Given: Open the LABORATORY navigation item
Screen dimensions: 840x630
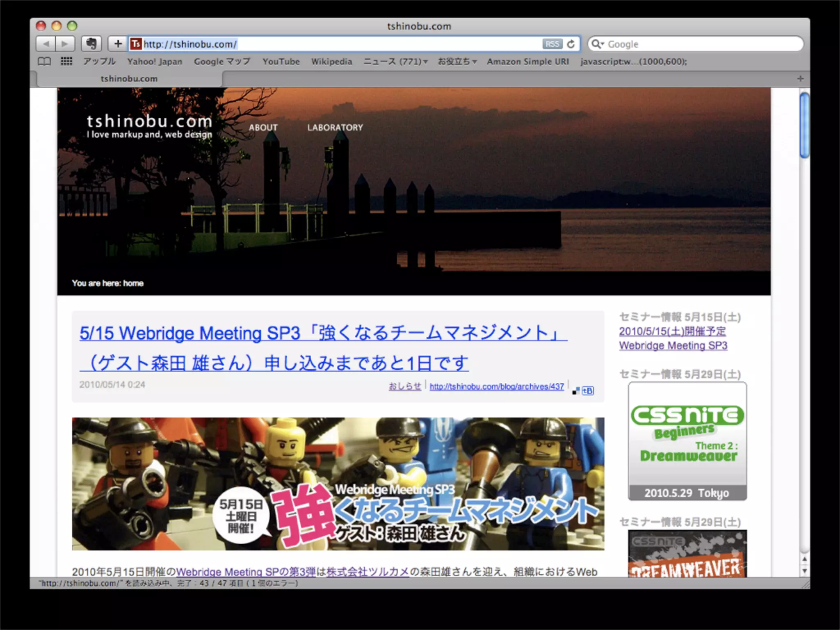Looking at the screenshot, I should coord(335,128).
